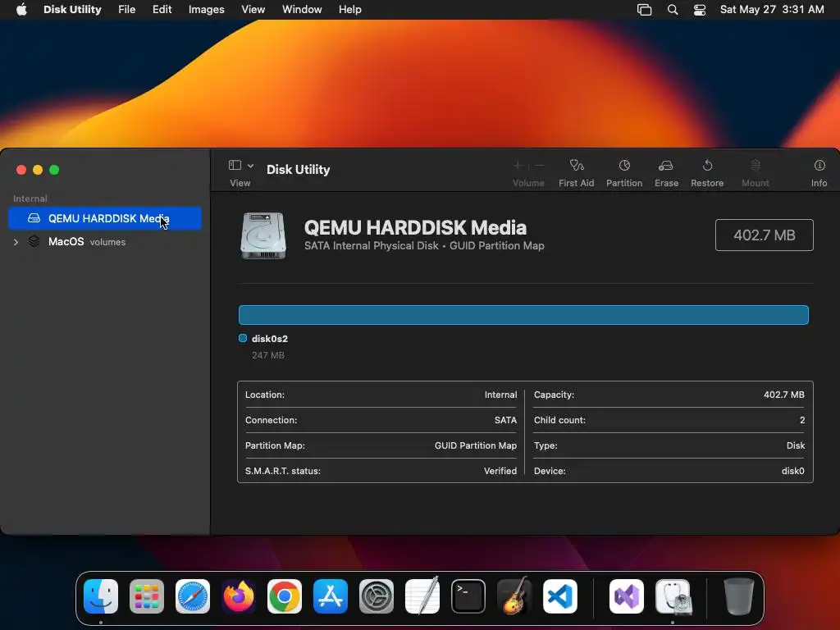Viewport: 840px width, 630px height.
Task: Click the disk0s2 partition label
Action: pyautogui.click(x=269, y=339)
